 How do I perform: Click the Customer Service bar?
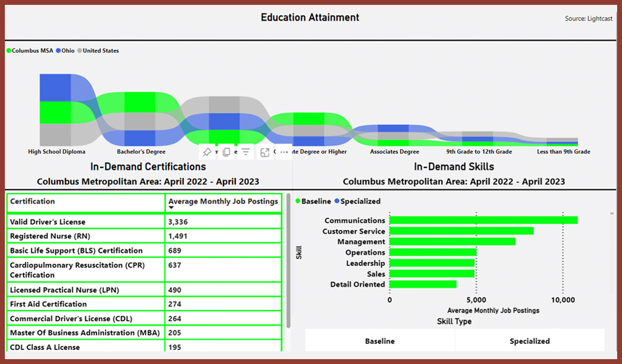[462, 231]
